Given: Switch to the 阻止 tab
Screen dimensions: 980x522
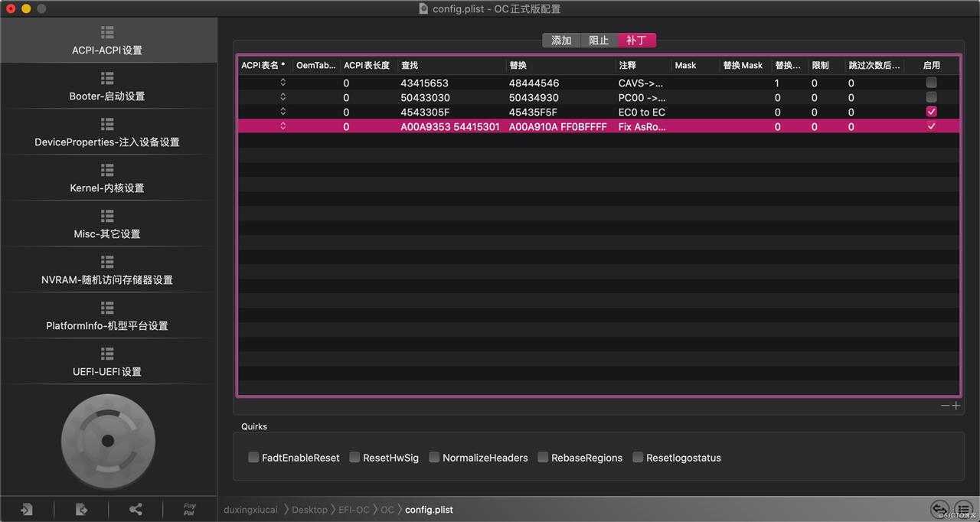Looking at the screenshot, I should (599, 41).
